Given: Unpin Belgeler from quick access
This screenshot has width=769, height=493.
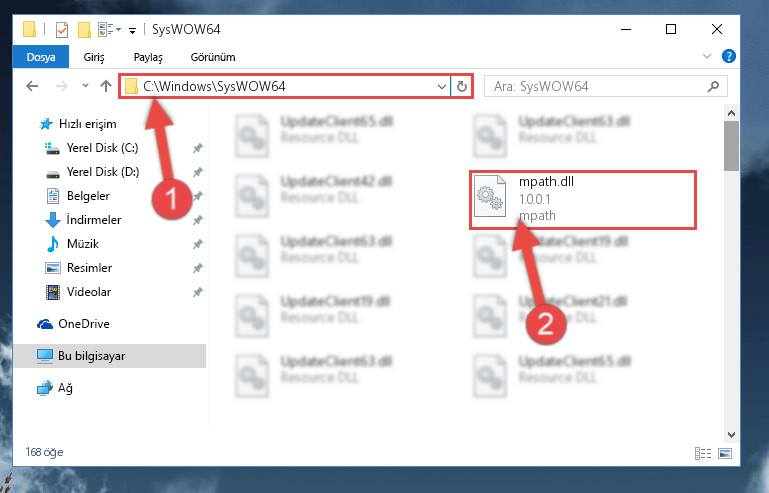Looking at the screenshot, I should coord(198,196).
